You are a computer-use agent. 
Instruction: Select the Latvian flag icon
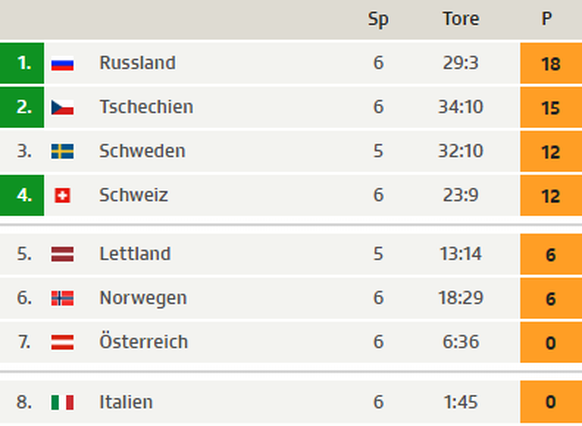click(62, 254)
